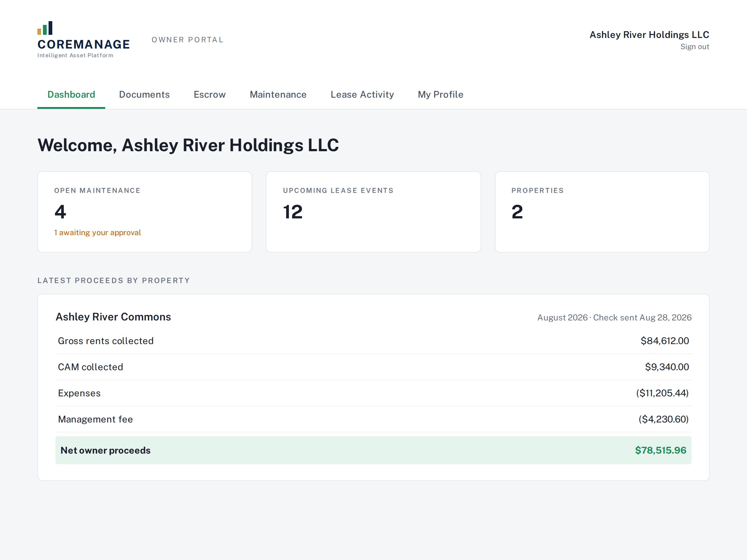Click the OPEN MAINTENANCE card label
Image resolution: width=747 pixels, height=560 pixels.
click(97, 190)
